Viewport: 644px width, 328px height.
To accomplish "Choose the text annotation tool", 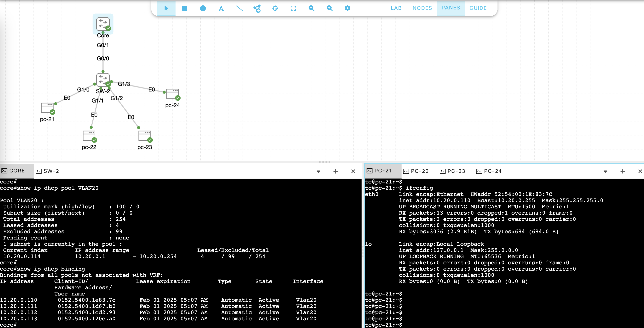I will click(221, 8).
